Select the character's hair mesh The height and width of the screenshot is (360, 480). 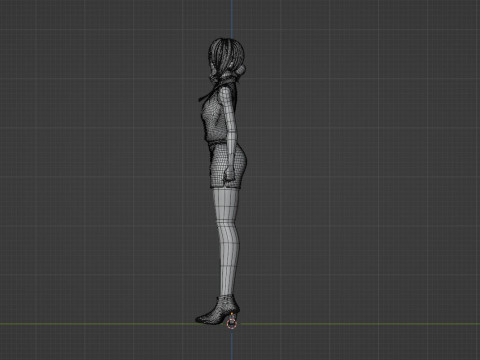tap(226, 56)
